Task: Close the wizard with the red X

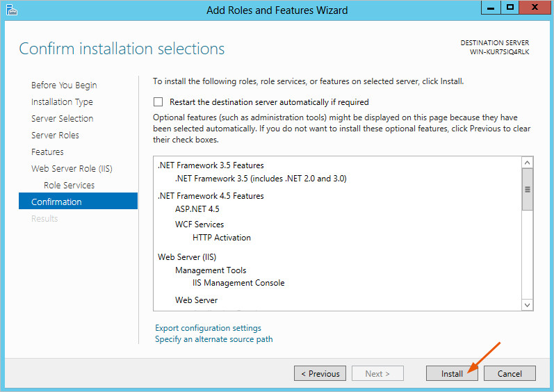Action: click(x=534, y=8)
